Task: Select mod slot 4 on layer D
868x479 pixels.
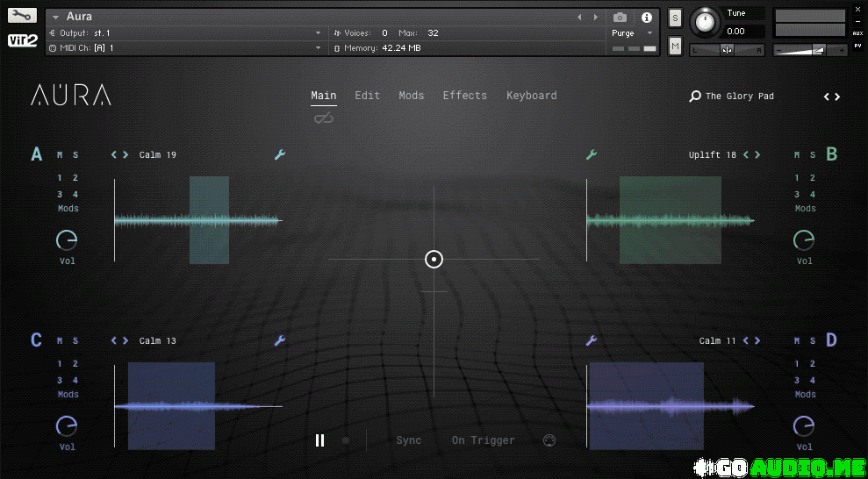Action: (813, 380)
